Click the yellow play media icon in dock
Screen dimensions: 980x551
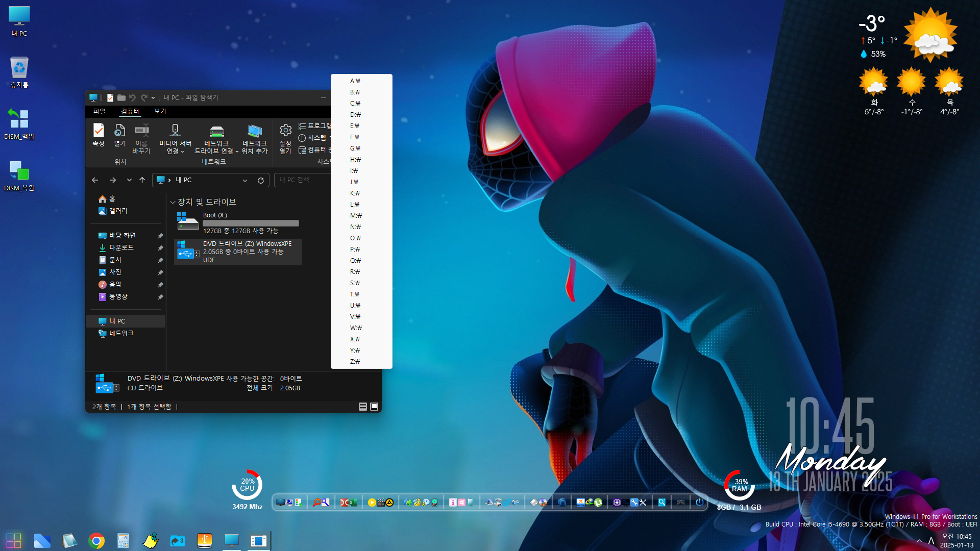point(372,503)
